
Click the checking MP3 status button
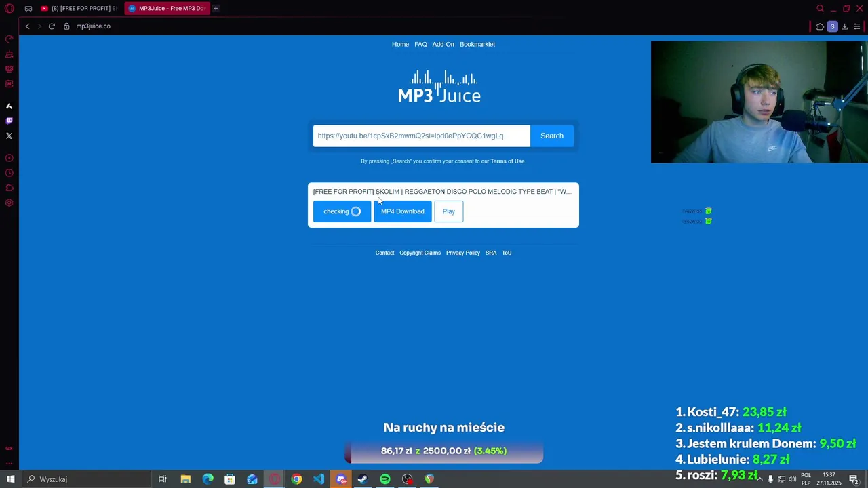pos(342,211)
